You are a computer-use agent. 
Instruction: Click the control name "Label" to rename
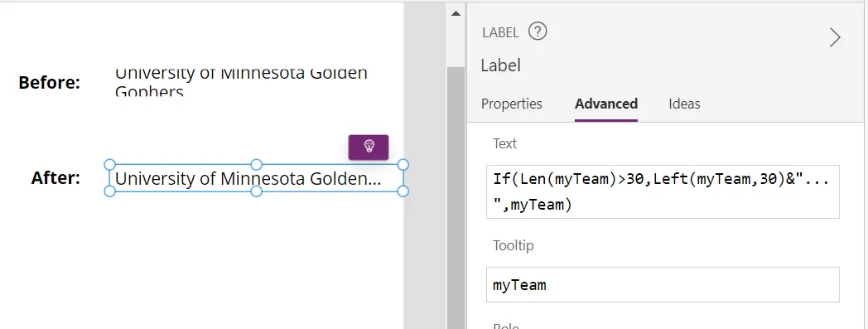500,65
